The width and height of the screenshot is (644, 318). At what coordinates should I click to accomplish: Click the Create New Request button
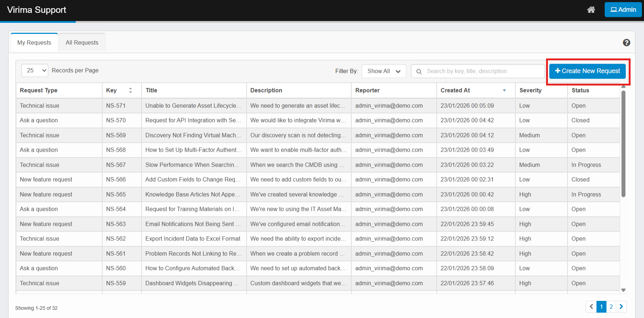click(x=587, y=71)
